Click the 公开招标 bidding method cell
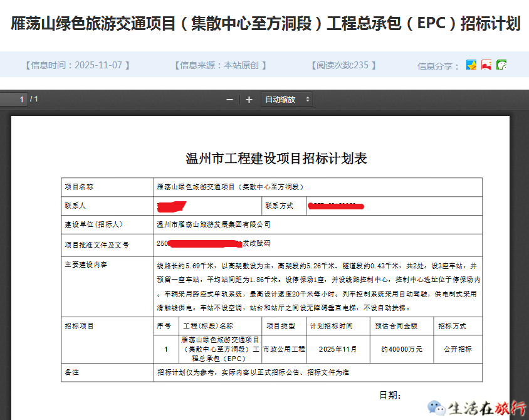 click(458, 349)
